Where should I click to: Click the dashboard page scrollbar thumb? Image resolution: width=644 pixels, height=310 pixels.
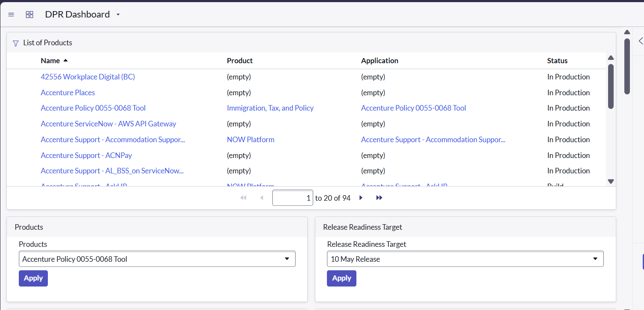(627, 66)
